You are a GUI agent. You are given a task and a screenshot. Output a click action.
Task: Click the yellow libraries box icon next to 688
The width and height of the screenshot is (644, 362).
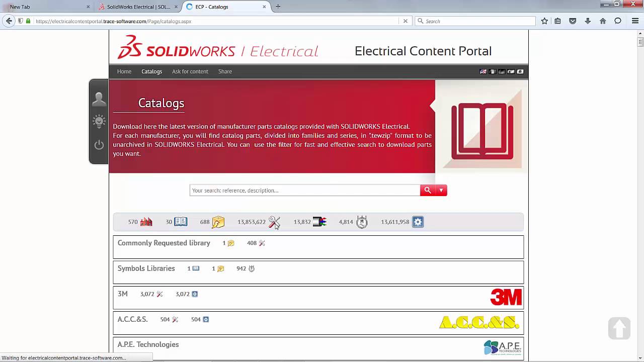pos(218,222)
